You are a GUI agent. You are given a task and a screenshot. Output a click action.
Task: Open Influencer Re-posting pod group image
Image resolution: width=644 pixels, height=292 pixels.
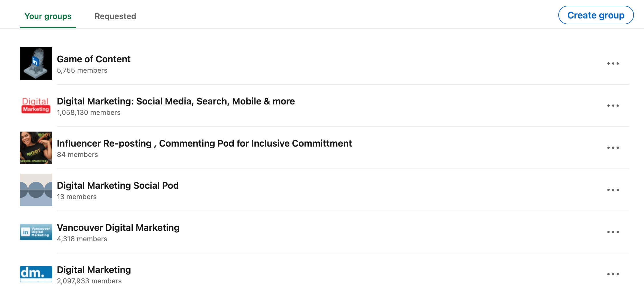36,148
